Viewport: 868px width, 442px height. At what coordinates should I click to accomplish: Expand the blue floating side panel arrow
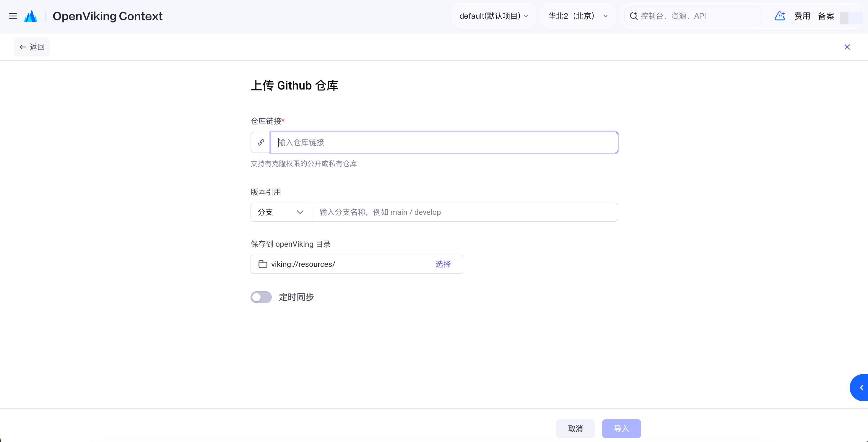[859, 387]
